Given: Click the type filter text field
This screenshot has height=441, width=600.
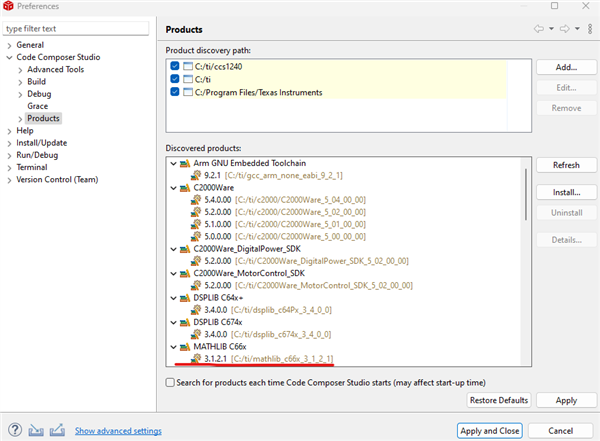Looking at the screenshot, I should click(x=76, y=29).
